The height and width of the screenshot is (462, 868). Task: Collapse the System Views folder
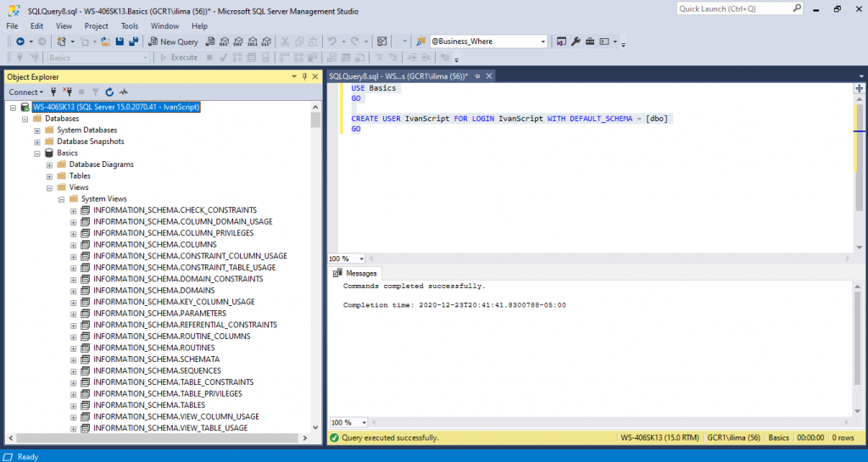[x=61, y=199]
